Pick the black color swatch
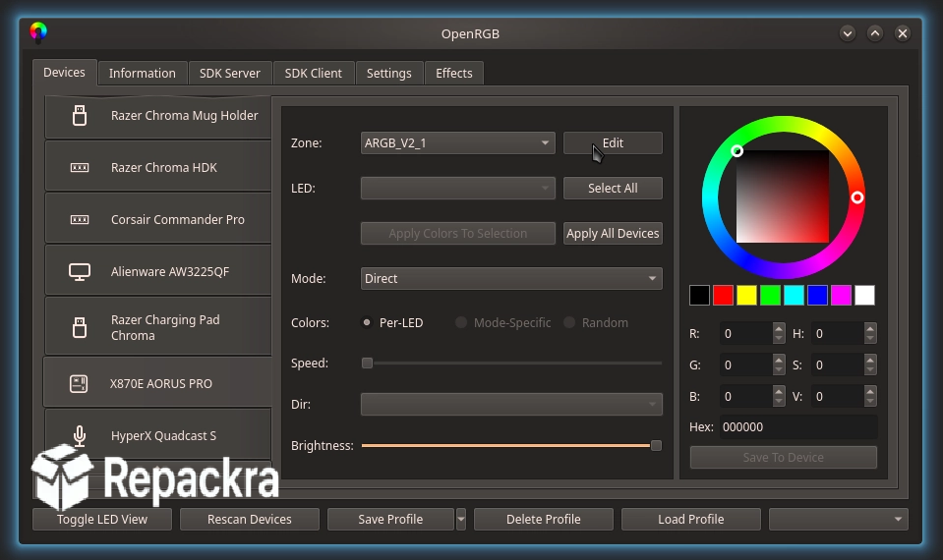 click(699, 295)
